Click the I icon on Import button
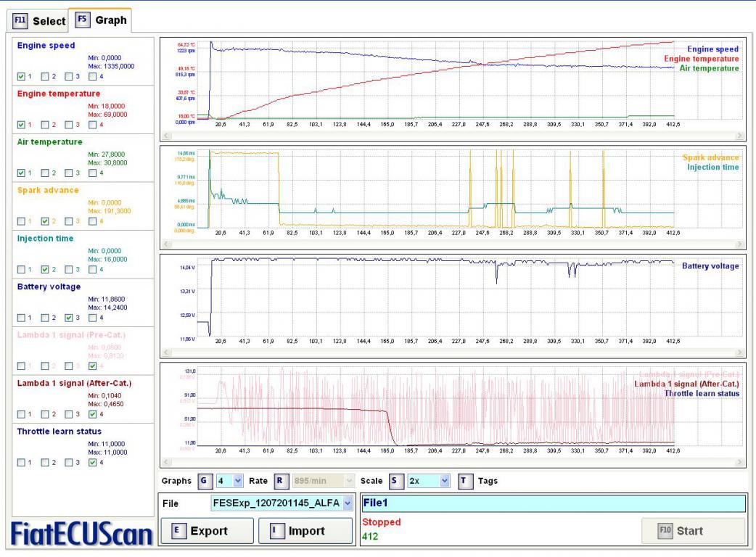 (x=274, y=531)
